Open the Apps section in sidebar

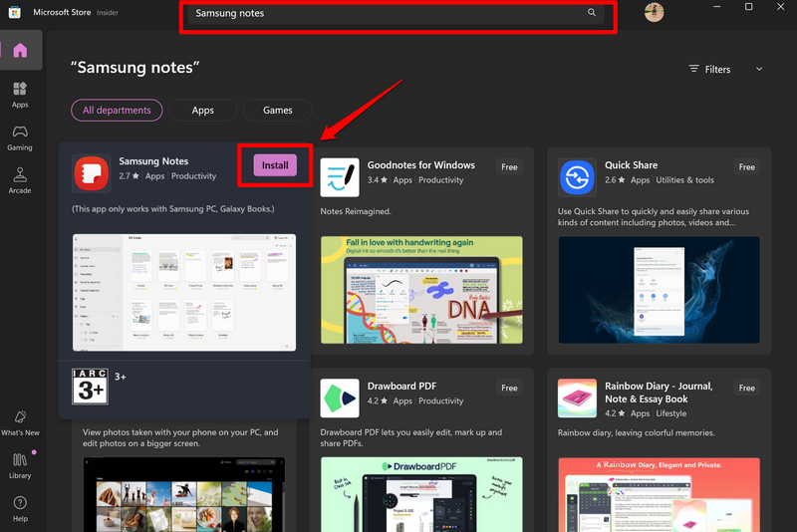pyautogui.click(x=20, y=95)
